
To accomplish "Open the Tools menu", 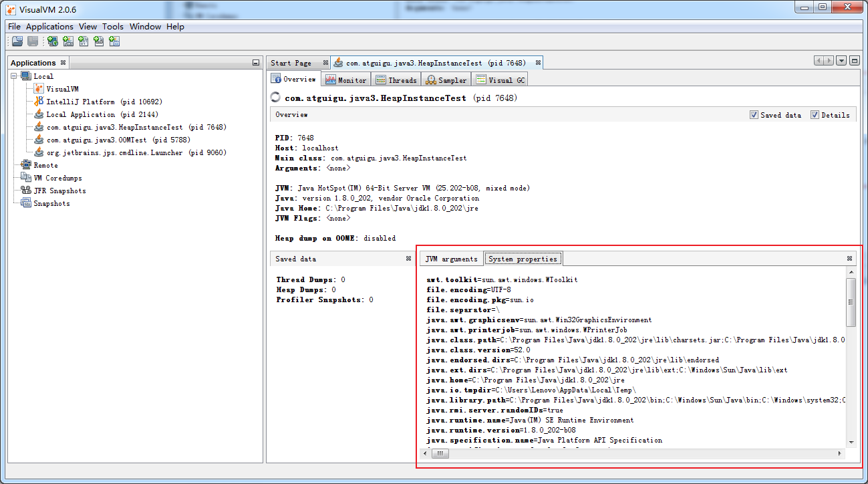I will click(x=113, y=27).
